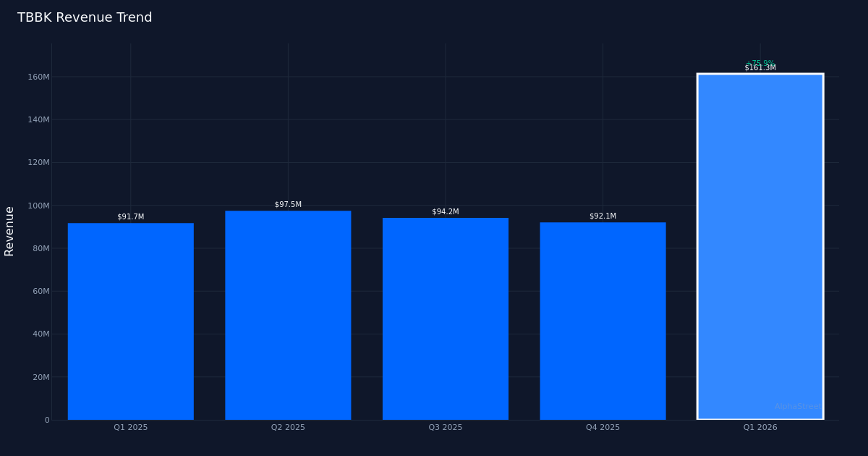Select the Q4 2025 axis label
The image size is (868, 456).
602,427
